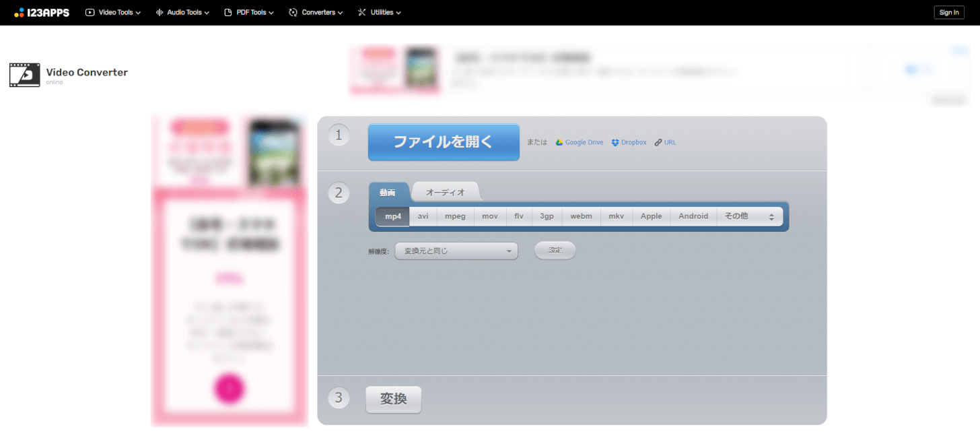Image resolution: width=980 pixels, height=448 pixels.
Task: Expand the Utilities dropdown
Action: click(380, 12)
